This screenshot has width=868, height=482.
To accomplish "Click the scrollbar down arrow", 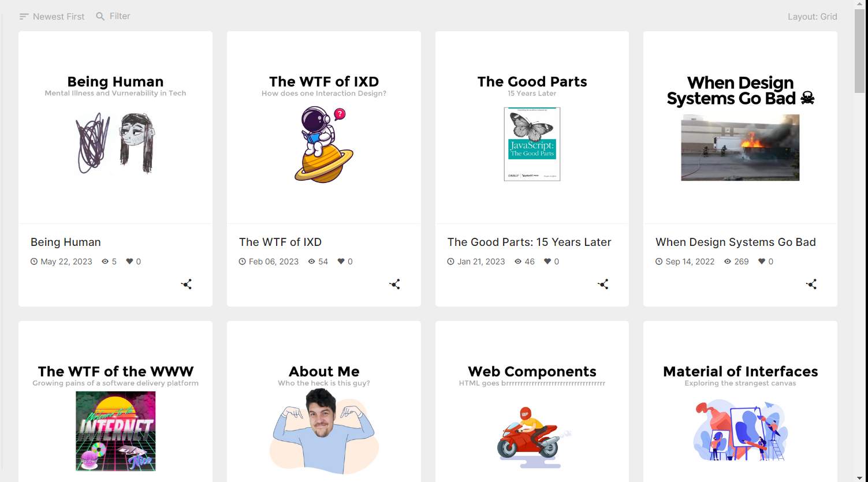I will tap(860, 477).
